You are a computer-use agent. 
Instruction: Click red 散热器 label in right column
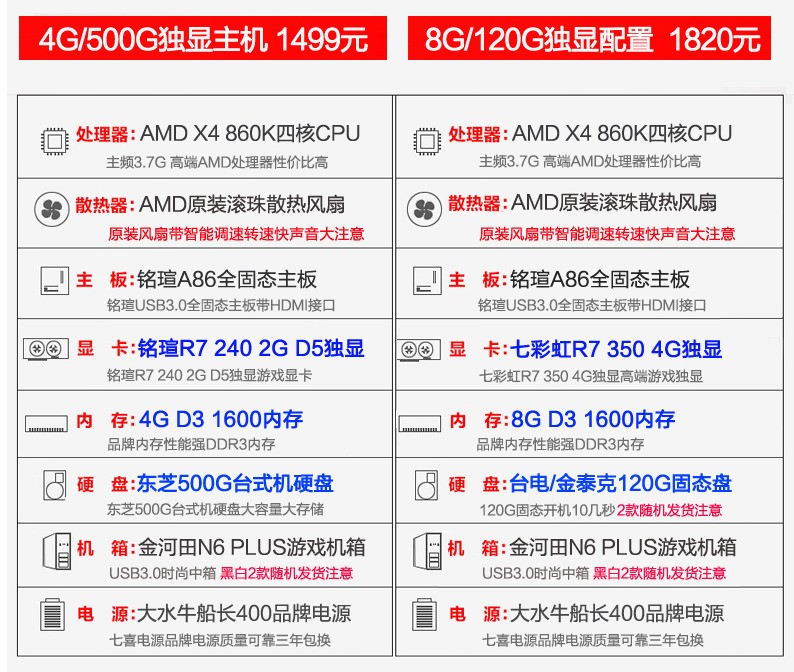click(478, 203)
